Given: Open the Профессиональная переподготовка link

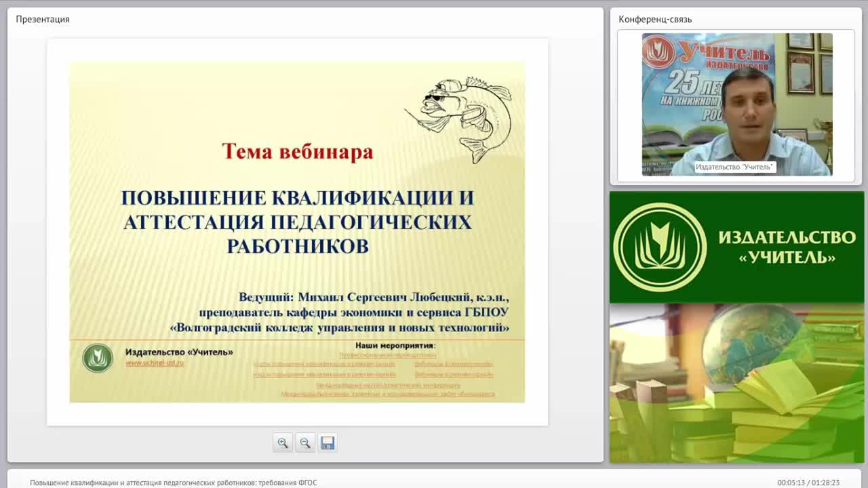Looking at the screenshot, I should tap(387, 354).
